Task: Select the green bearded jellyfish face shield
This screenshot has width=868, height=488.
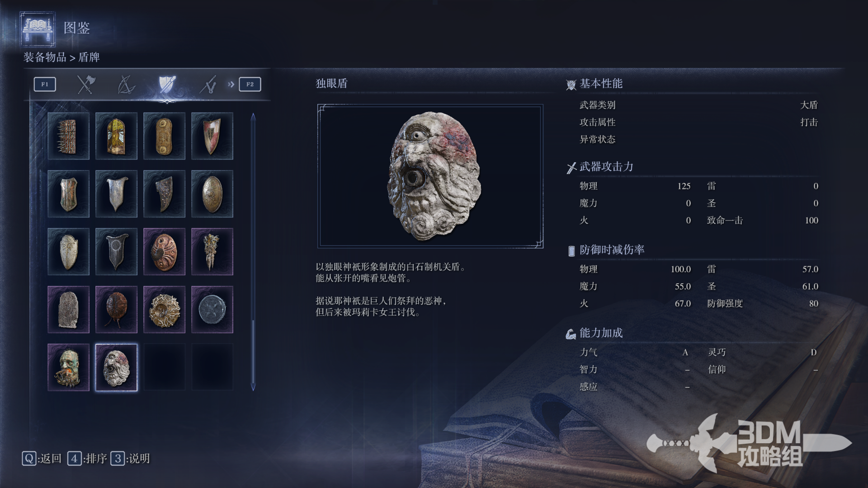Action: point(68,367)
